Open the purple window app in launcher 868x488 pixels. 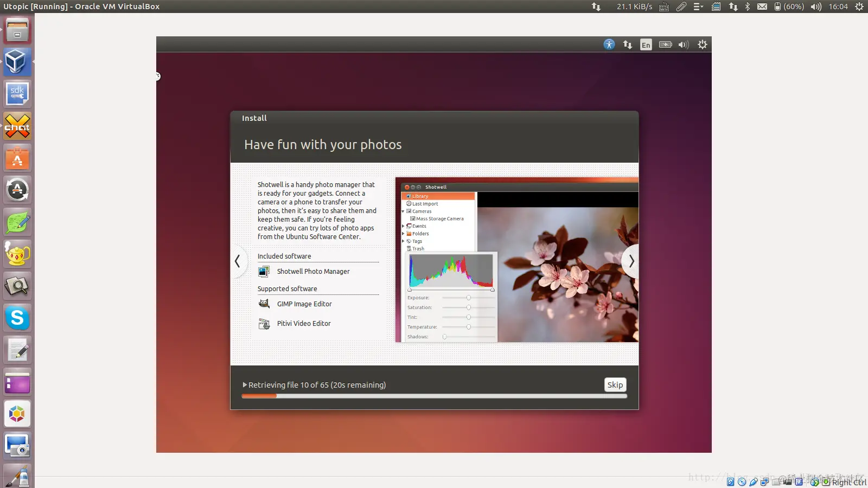[17, 382]
